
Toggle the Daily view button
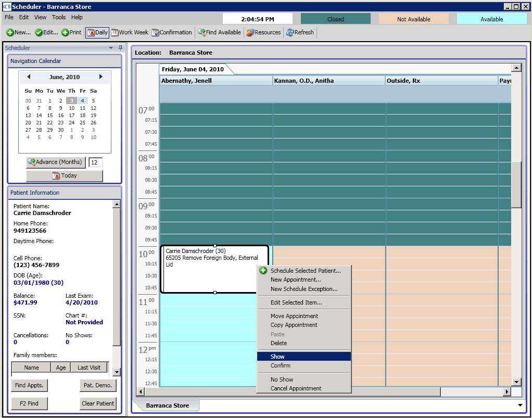tap(97, 32)
